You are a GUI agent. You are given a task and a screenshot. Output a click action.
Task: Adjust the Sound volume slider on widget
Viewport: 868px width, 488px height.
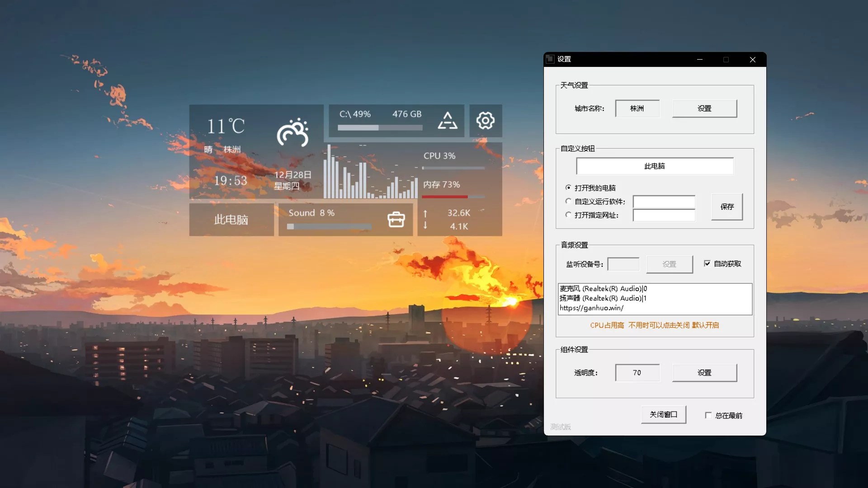329,226
